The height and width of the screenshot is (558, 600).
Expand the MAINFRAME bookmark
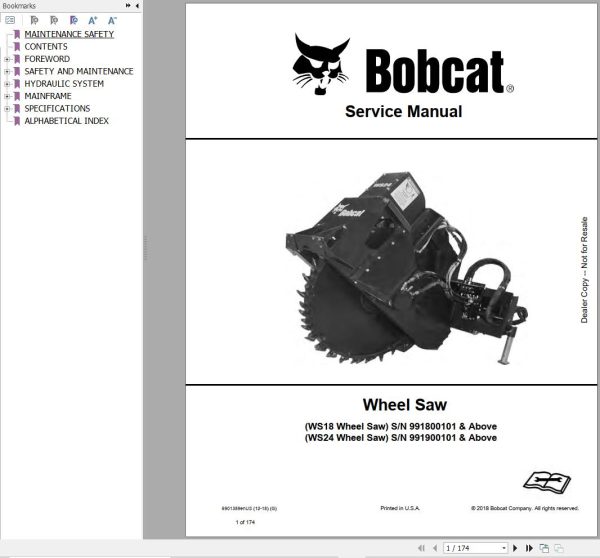point(7,96)
